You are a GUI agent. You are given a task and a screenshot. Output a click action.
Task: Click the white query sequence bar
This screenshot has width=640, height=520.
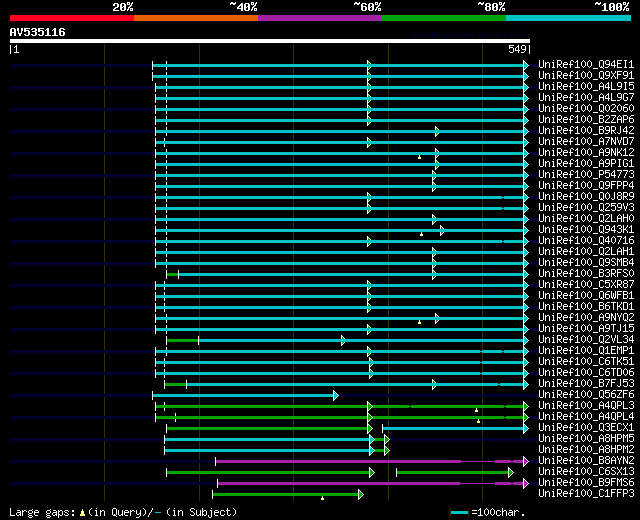click(270, 41)
